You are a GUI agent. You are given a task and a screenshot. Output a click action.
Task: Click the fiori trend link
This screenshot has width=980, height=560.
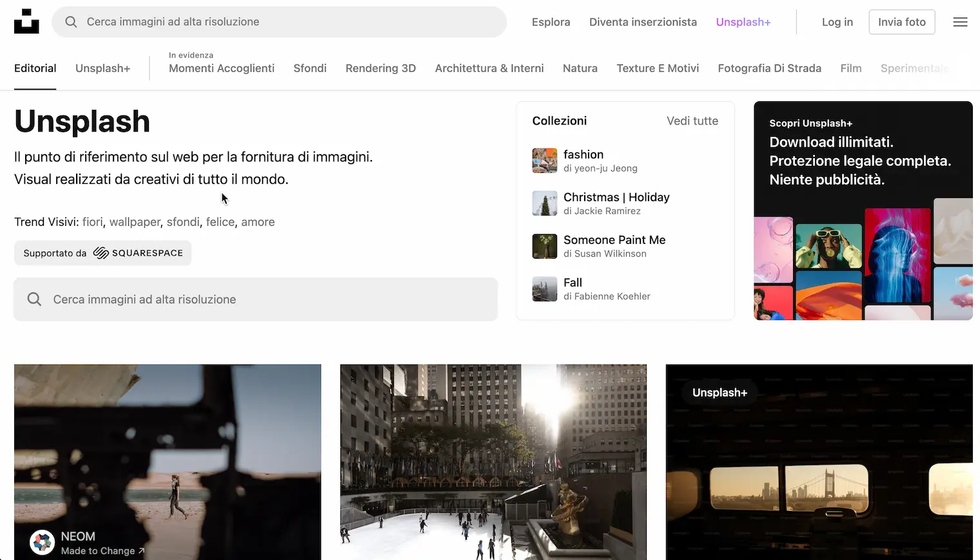(x=92, y=222)
